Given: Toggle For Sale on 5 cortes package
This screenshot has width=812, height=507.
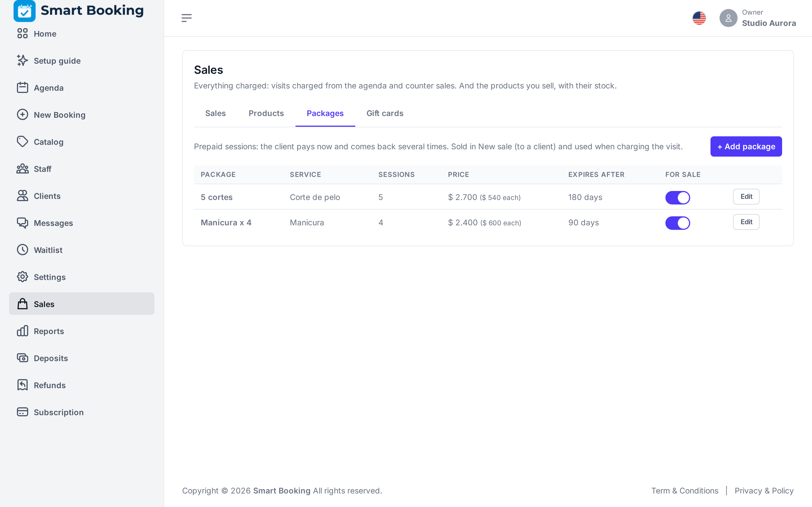Looking at the screenshot, I should click(678, 197).
